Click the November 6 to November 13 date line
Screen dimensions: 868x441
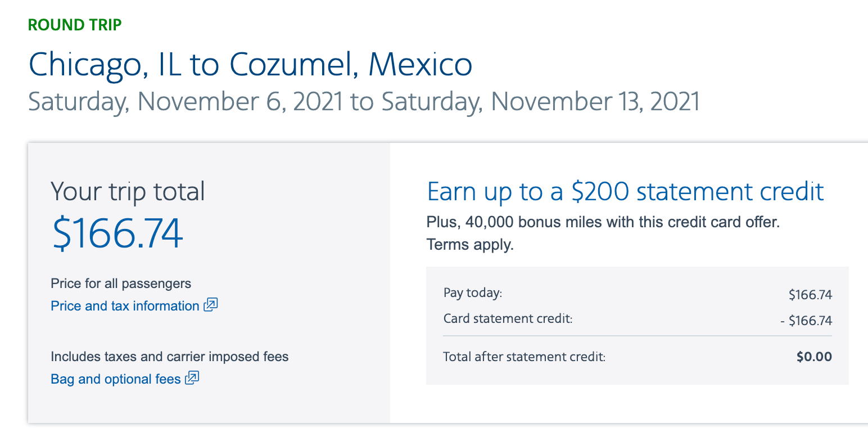tap(364, 102)
